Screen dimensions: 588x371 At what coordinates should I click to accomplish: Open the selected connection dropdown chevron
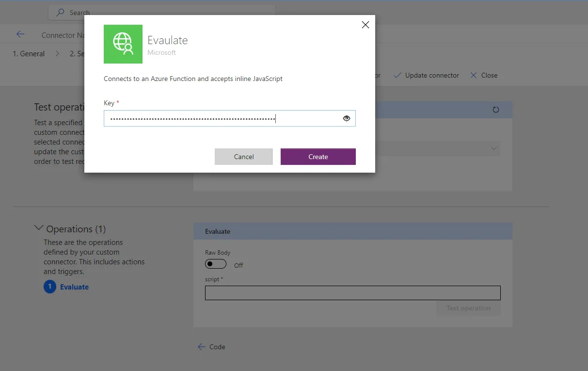493,148
